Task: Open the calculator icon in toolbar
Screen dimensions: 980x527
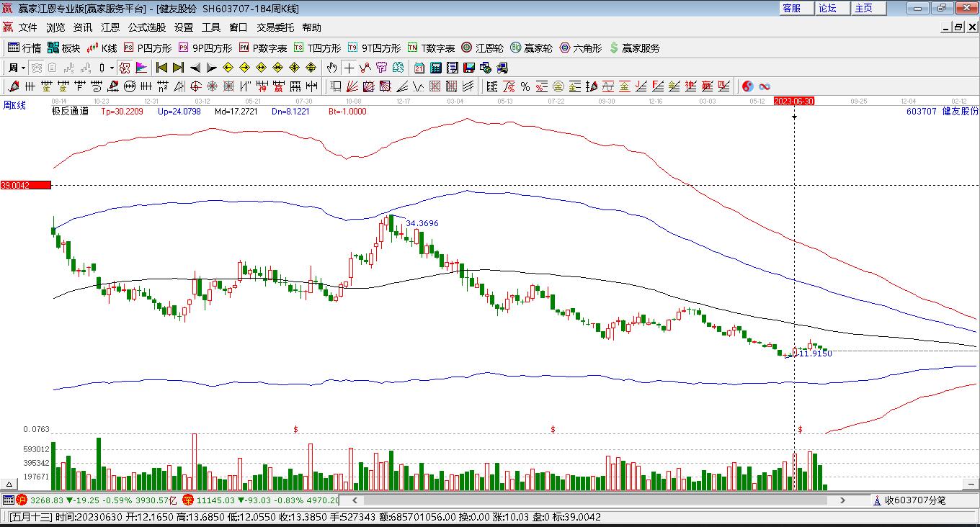Action: (x=435, y=68)
